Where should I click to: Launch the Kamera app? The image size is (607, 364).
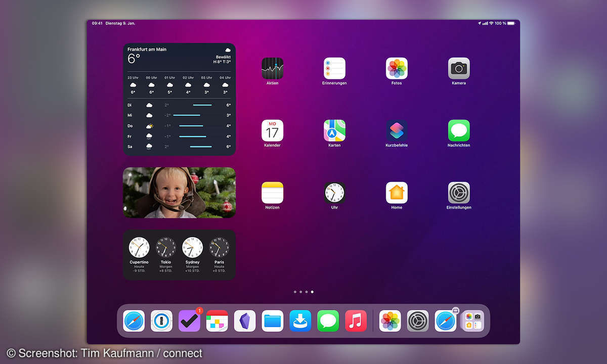point(459,68)
